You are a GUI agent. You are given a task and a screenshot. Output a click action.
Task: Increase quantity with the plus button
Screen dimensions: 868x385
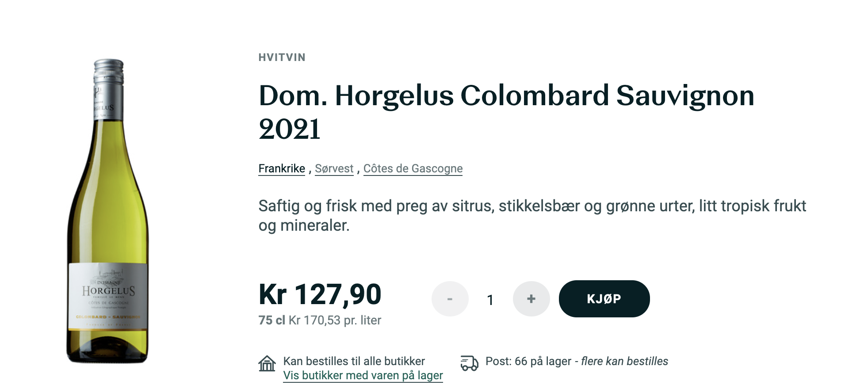pyautogui.click(x=531, y=299)
